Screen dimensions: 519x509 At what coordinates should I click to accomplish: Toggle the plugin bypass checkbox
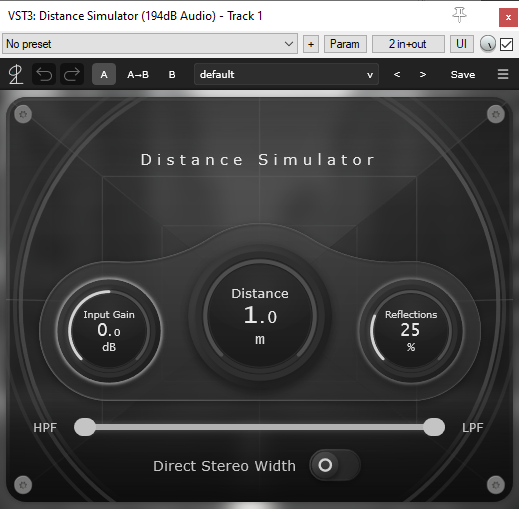tap(506, 44)
